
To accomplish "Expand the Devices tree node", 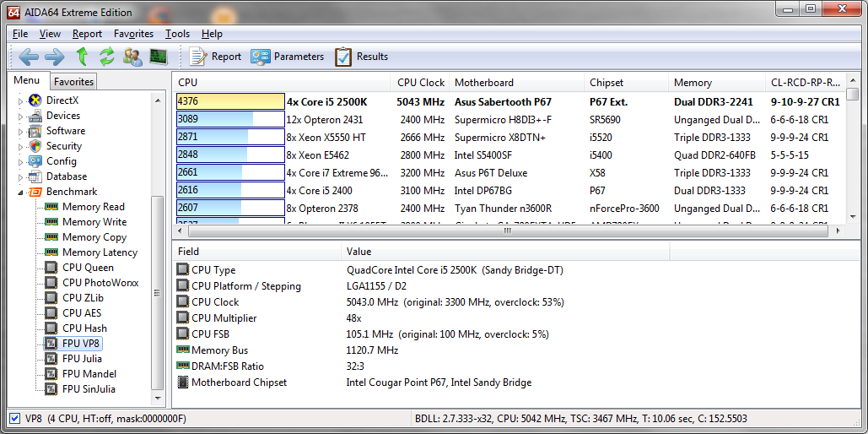I will pyautogui.click(x=22, y=117).
